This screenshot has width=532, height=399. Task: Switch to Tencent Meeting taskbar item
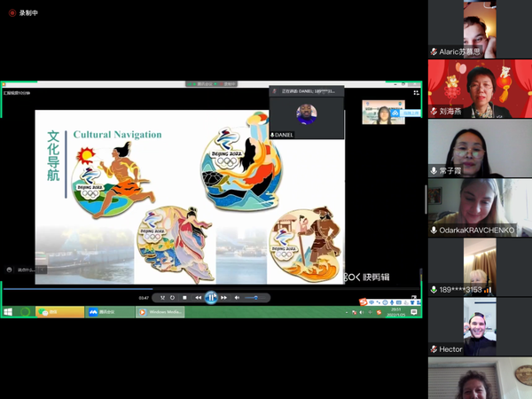tap(110, 312)
